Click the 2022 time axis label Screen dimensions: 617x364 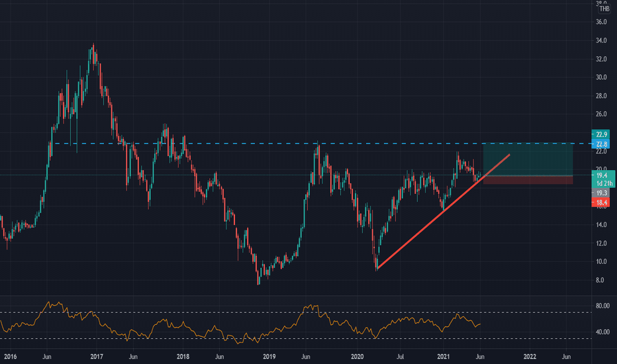(x=530, y=357)
